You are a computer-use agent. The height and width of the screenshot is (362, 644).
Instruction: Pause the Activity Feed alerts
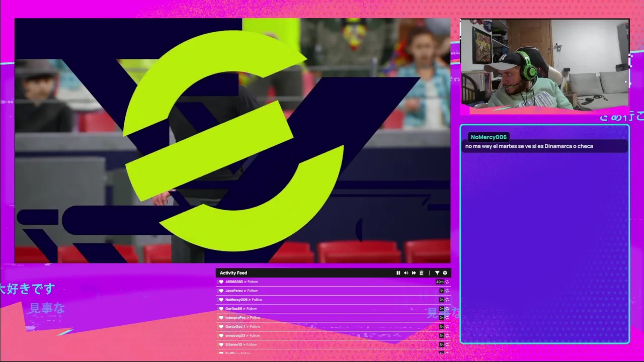click(398, 273)
